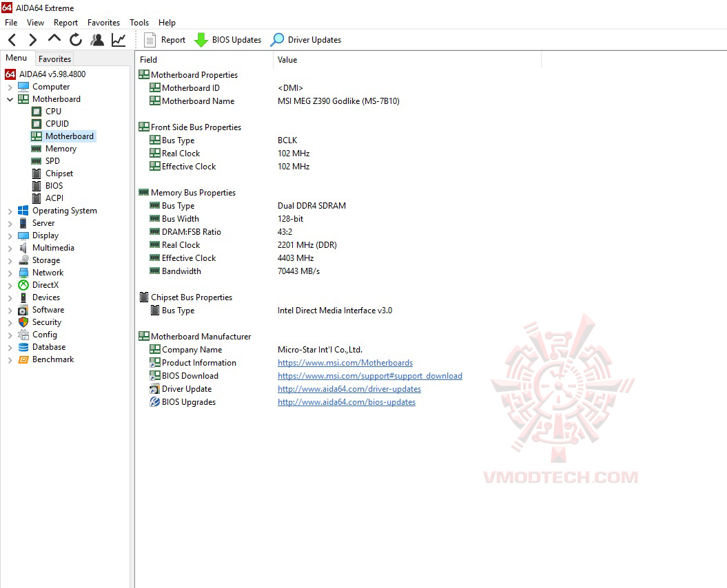Viewport: 727px width, 588px height.
Task: Click the Database icon in tree
Action: pyautogui.click(x=23, y=347)
